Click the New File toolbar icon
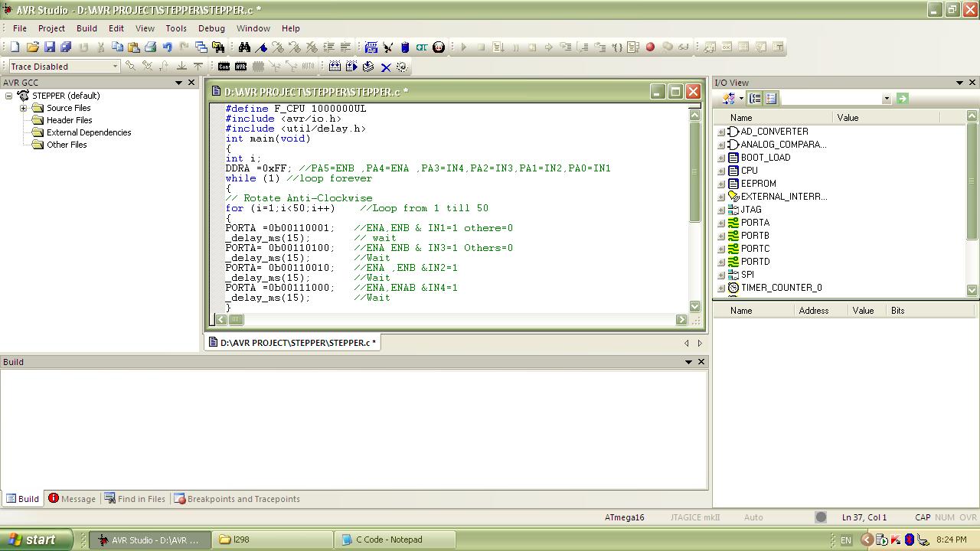980x551 pixels. (15, 47)
